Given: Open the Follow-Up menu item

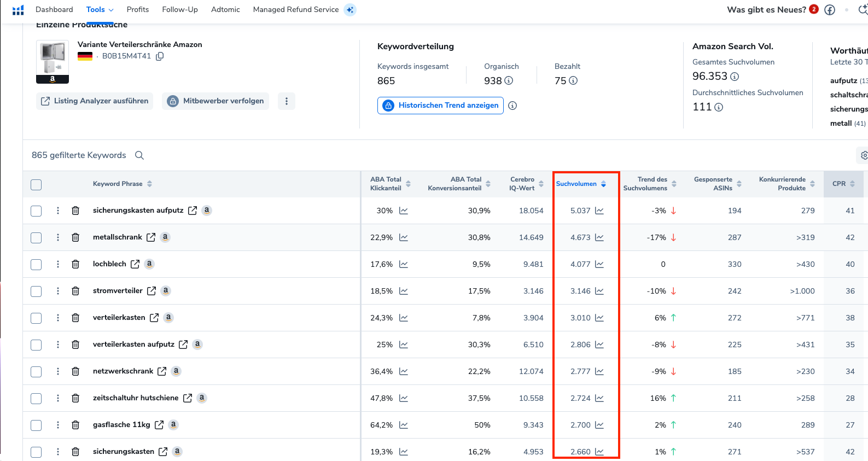Looking at the screenshot, I should (x=180, y=10).
